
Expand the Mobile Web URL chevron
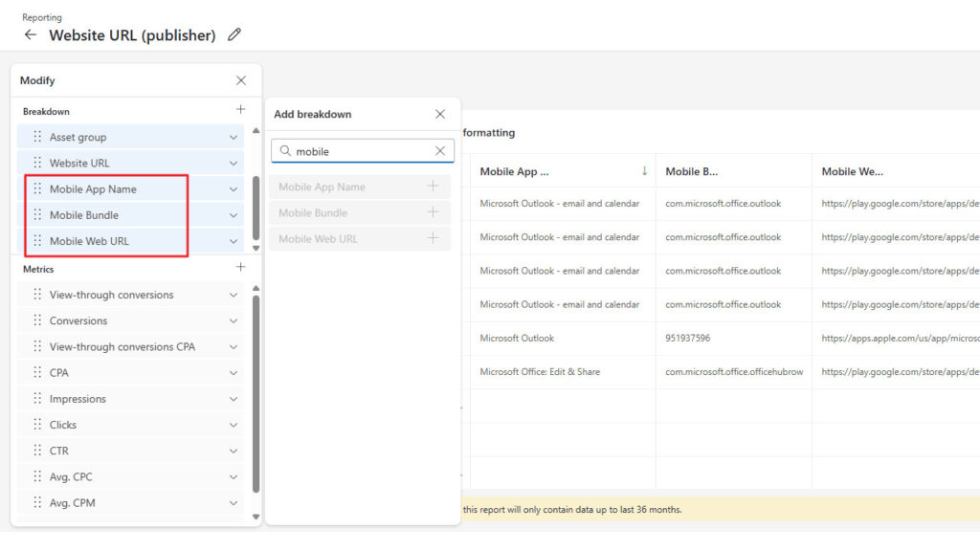coord(234,241)
